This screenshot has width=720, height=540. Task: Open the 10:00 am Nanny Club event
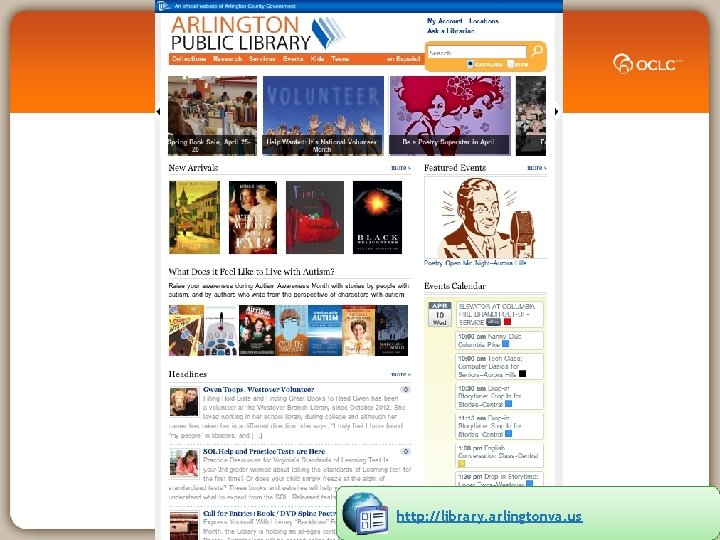[x=499, y=340]
